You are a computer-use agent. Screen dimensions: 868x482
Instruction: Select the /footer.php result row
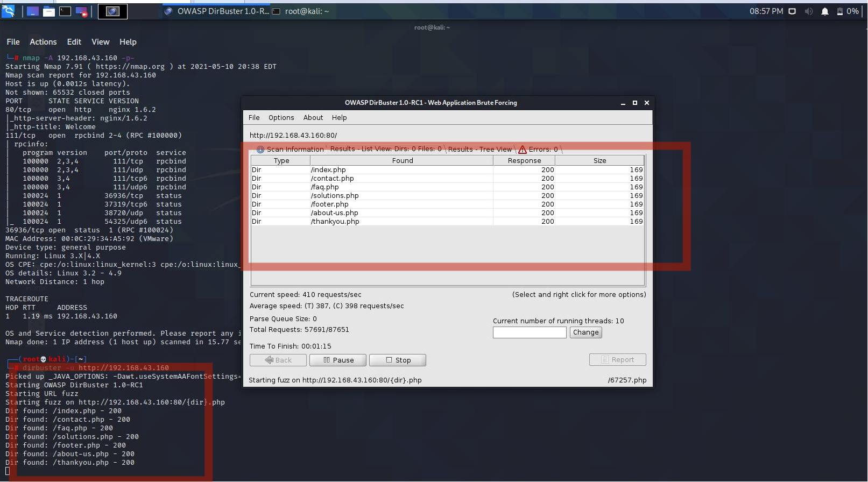point(447,204)
